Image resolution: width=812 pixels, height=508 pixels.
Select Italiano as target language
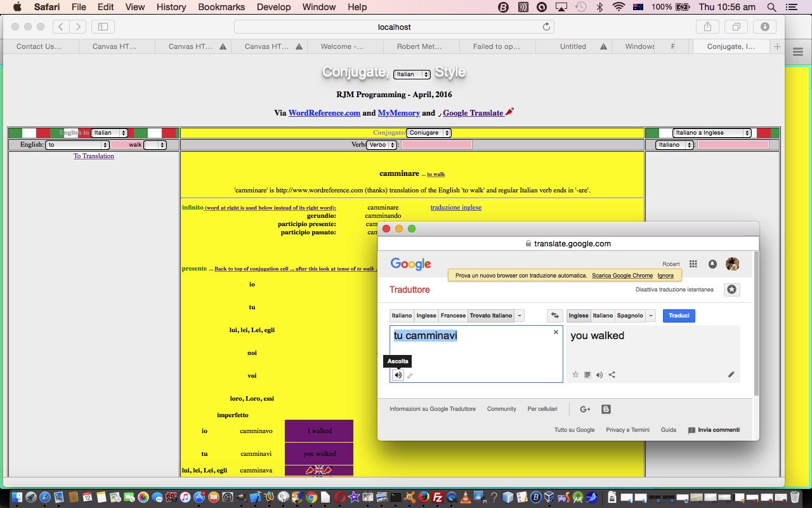point(603,316)
